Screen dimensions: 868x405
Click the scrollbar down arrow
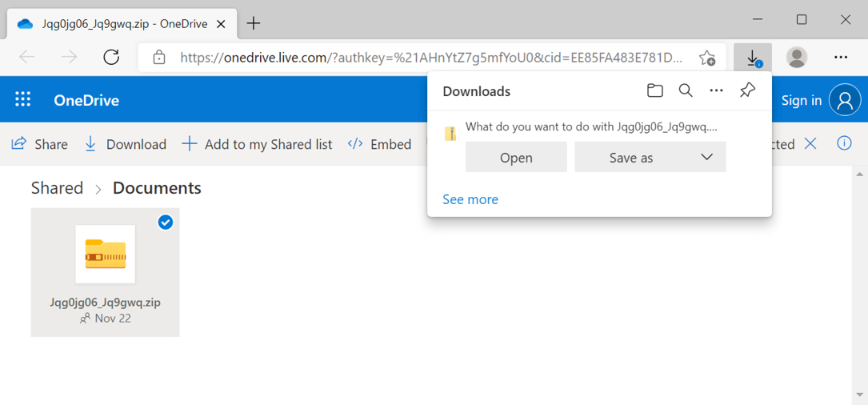coord(859,394)
